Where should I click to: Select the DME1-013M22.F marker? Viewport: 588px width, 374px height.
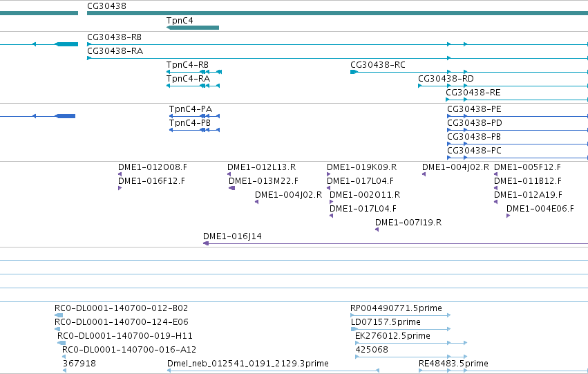tap(231, 188)
